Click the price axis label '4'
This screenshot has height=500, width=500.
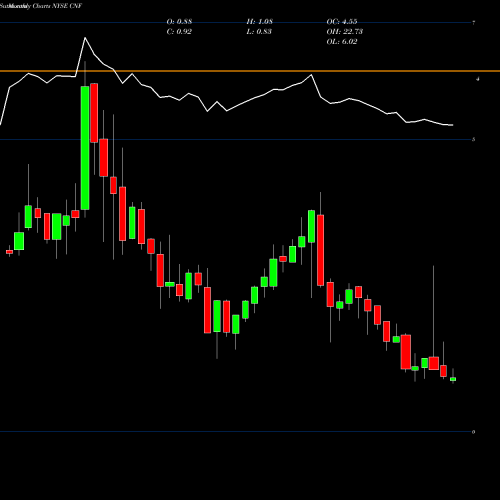pyautogui.click(x=478, y=79)
